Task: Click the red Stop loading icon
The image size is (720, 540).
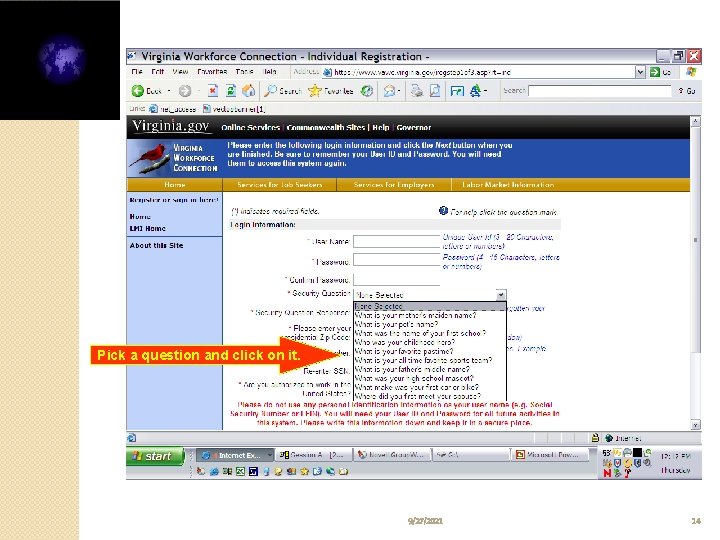Action: pyautogui.click(x=213, y=90)
